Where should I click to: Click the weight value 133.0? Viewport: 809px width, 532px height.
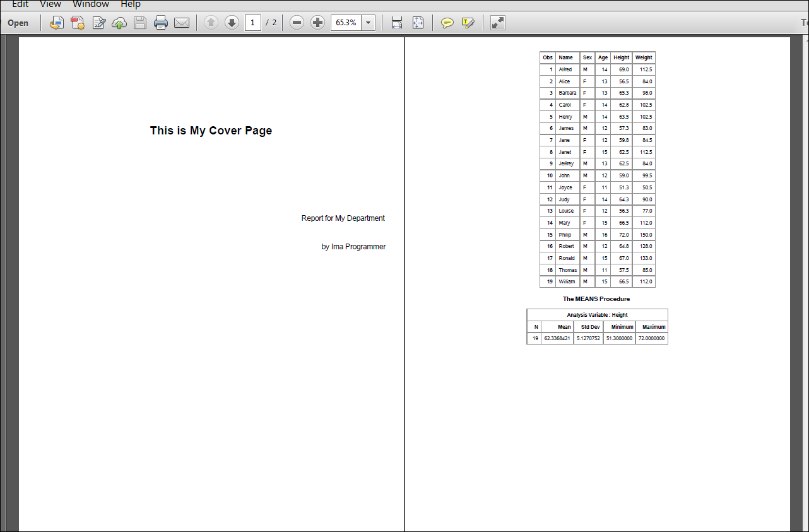point(646,258)
